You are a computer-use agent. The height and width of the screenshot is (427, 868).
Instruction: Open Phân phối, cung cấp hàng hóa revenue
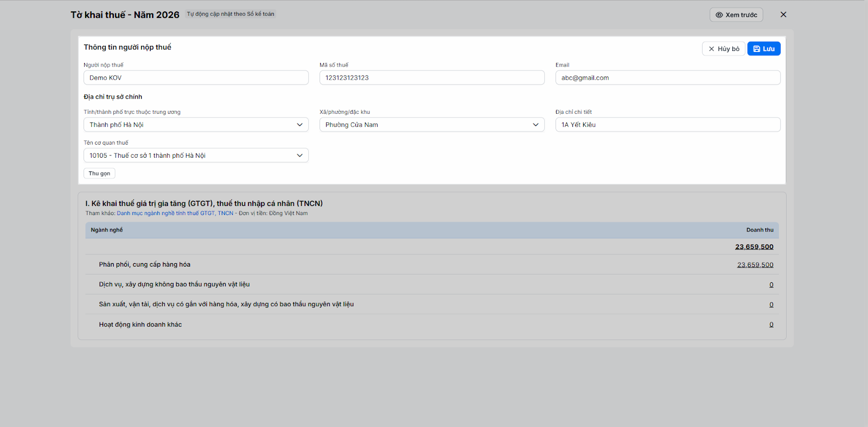pyautogui.click(x=755, y=265)
